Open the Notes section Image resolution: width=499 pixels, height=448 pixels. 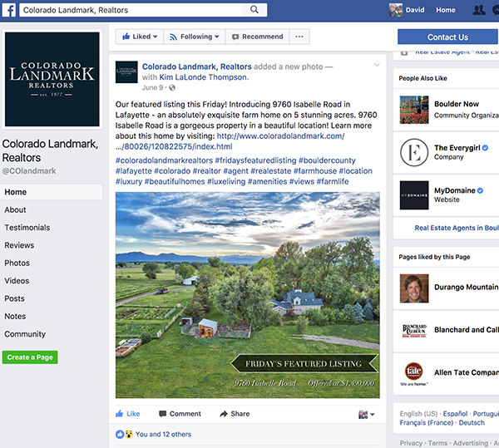click(x=15, y=317)
